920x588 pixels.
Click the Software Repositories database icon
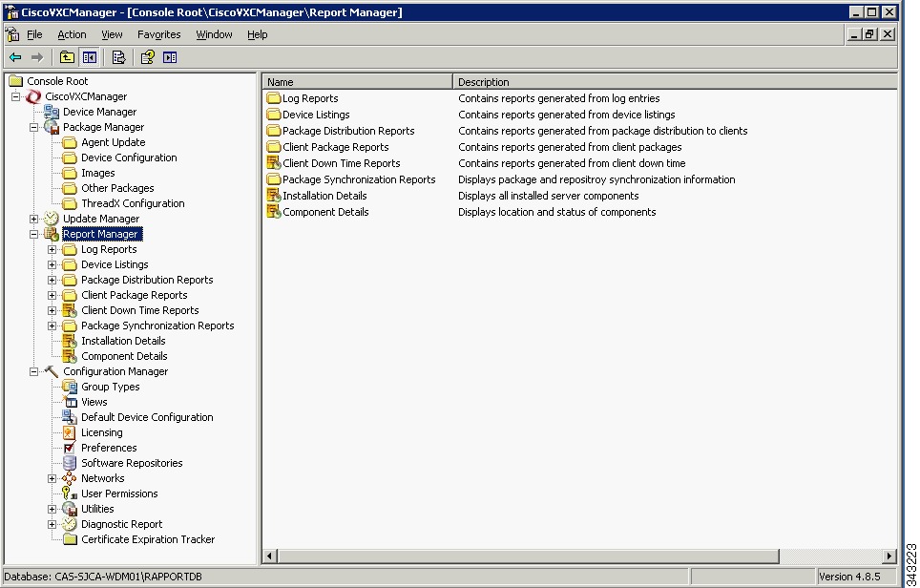point(70,463)
